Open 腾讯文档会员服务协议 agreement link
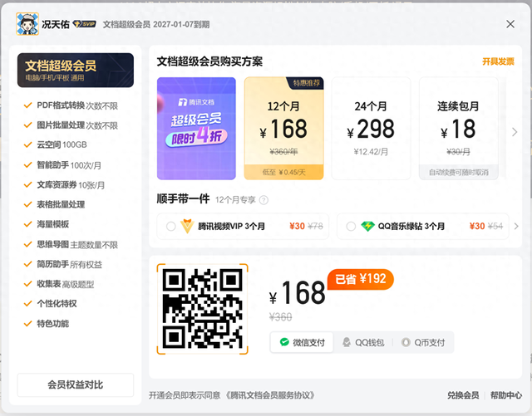The width and height of the screenshot is (532, 416). click(271, 395)
